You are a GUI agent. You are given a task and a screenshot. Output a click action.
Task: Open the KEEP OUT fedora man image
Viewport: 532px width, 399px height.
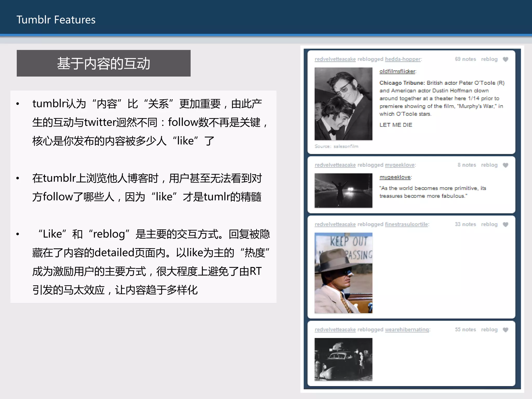click(x=343, y=273)
